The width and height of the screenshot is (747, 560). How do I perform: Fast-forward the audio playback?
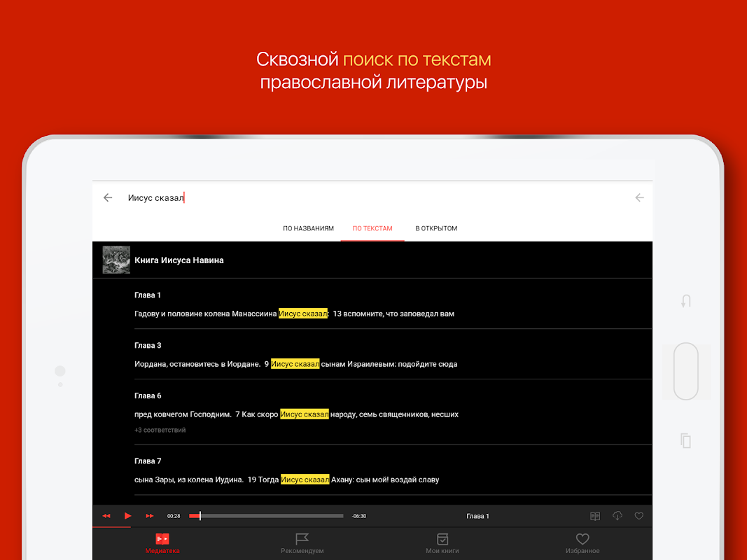tap(150, 516)
